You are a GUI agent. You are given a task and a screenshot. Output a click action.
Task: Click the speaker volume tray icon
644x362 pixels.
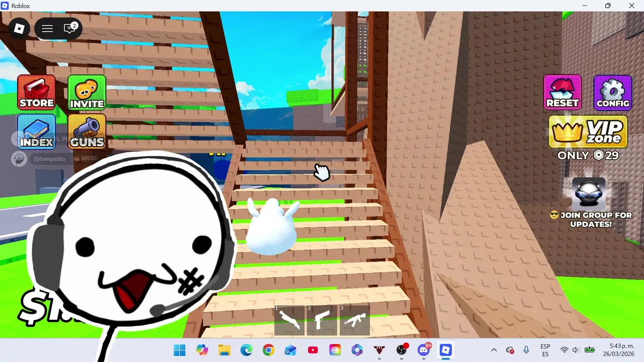click(x=576, y=350)
